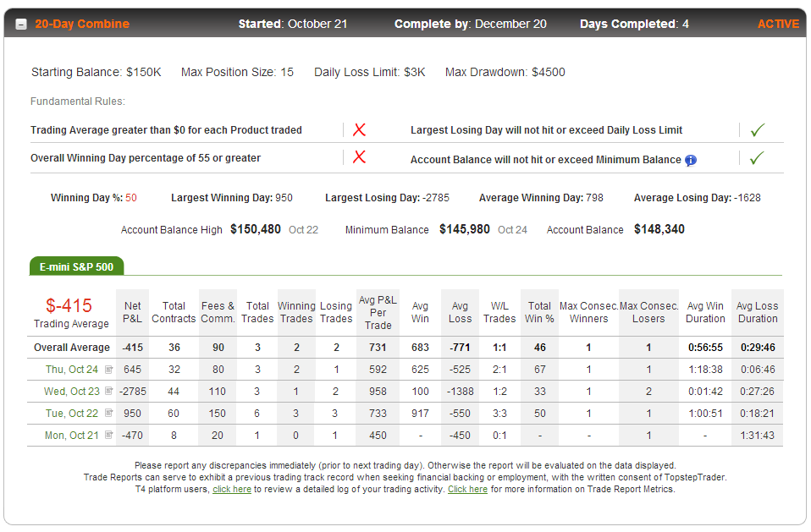Open the Mon, Oct 21 daily report icon
The image size is (811, 532).
point(108,435)
